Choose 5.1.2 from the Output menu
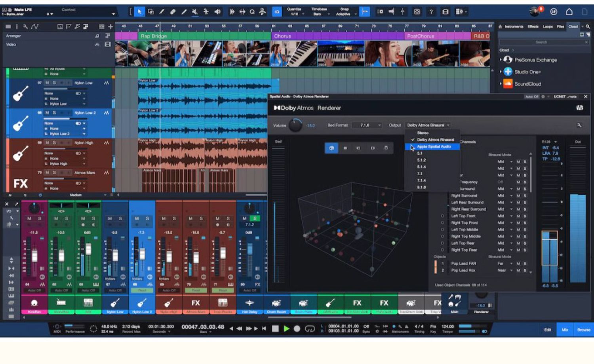 [421, 160]
